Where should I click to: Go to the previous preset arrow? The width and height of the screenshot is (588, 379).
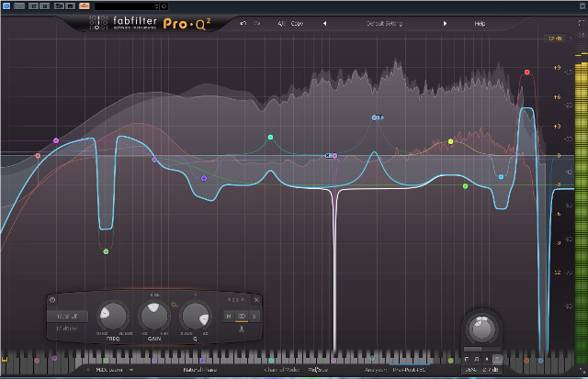324,21
